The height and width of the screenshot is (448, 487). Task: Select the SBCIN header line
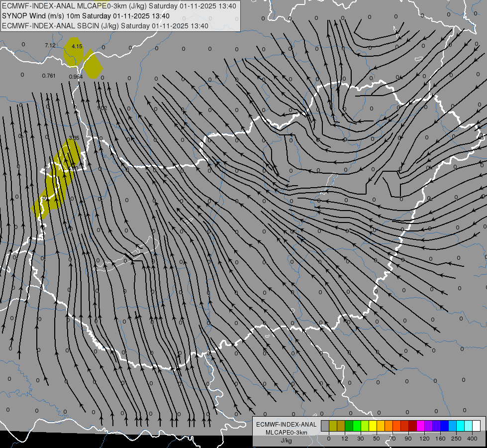coord(105,26)
